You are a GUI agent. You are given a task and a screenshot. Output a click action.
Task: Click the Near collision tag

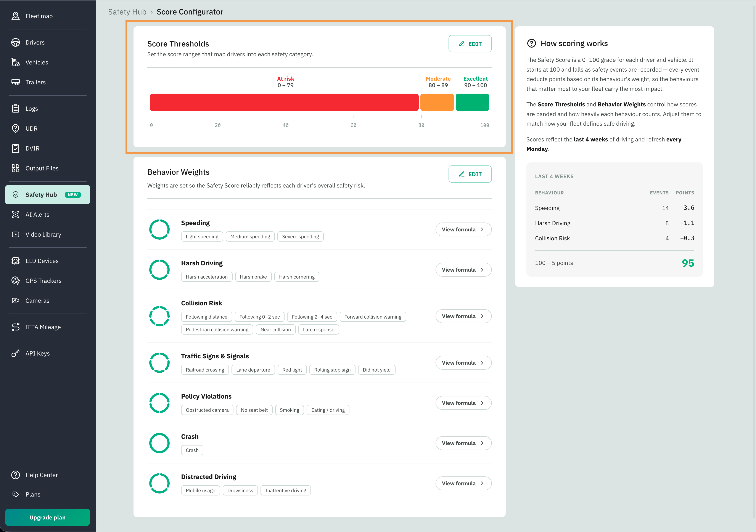click(x=276, y=330)
